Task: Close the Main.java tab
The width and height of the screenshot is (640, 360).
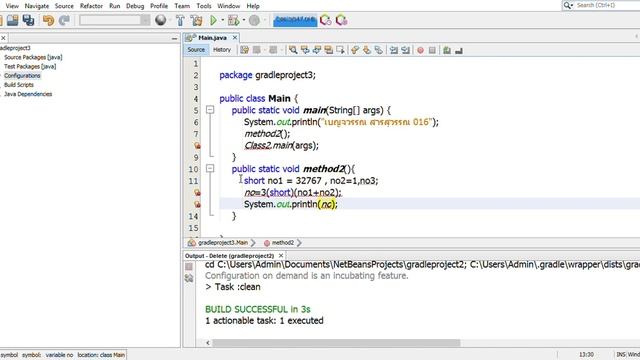Action: (x=235, y=38)
